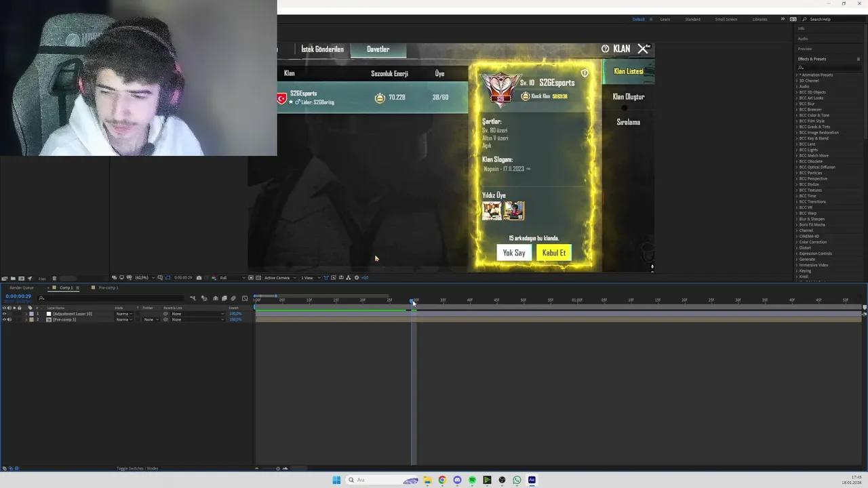Image resolution: width=868 pixels, height=488 pixels.
Task: Click the grid and guide options icon
Action: pyautogui.click(x=161, y=278)
